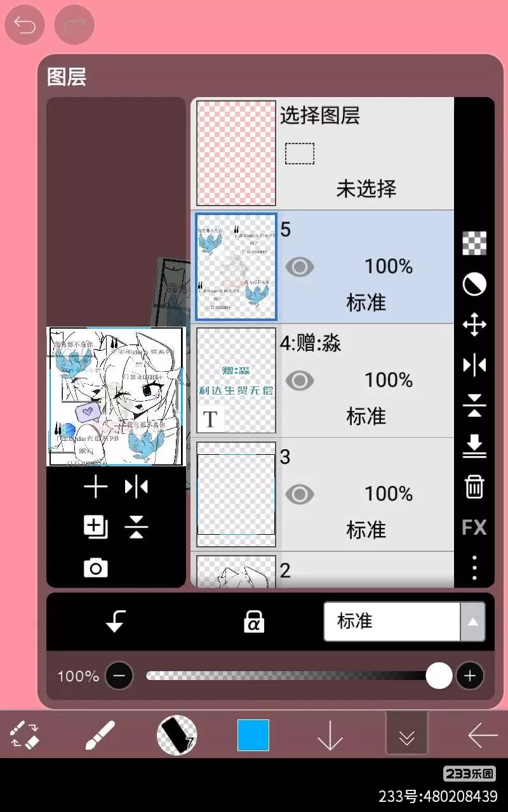508x812 pixels.
Task: Open the blue color swatch
Action: [x=253, y=735]
